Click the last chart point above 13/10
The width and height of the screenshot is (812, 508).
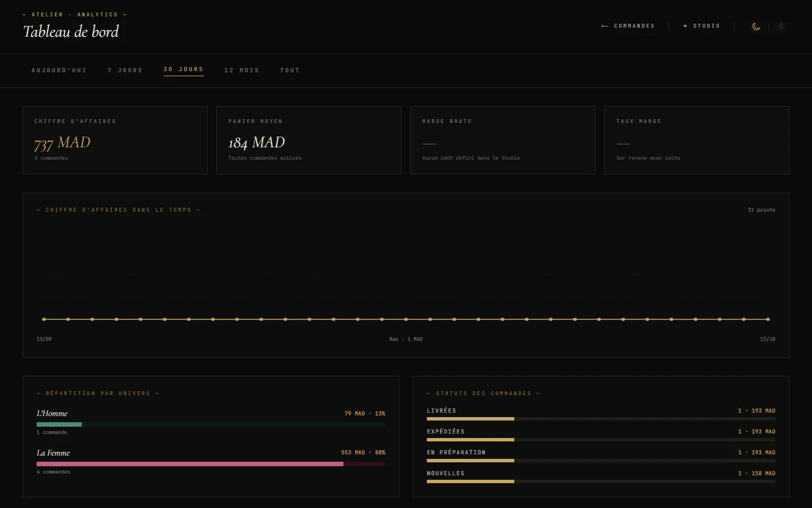click(768, 319)
